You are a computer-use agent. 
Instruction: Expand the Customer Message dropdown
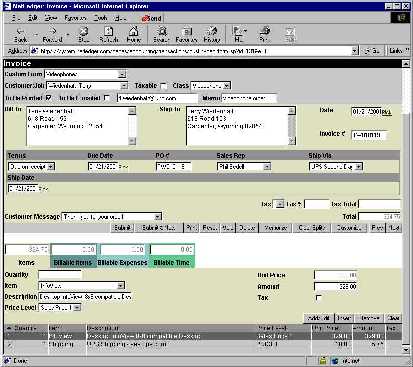tap(157, 217)
